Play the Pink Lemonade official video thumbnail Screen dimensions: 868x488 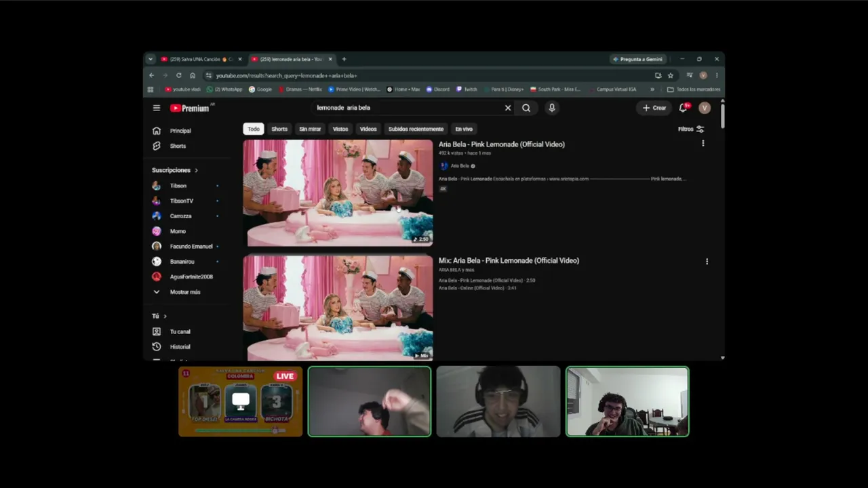pos(338,192)
